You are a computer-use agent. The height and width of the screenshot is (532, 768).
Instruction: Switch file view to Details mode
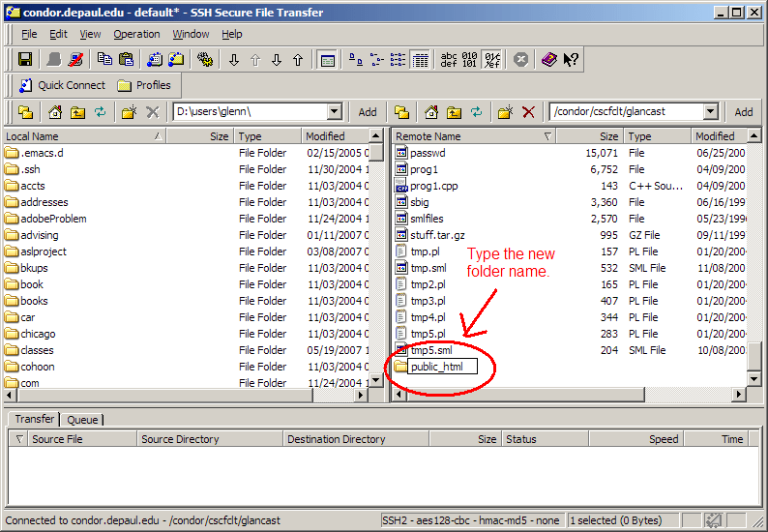point(420,60)
